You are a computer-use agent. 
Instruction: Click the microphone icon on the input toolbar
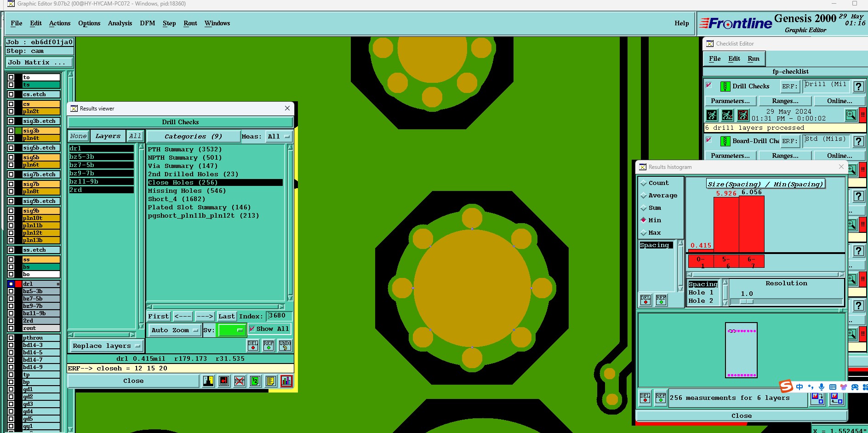click(x=822, y=387)
